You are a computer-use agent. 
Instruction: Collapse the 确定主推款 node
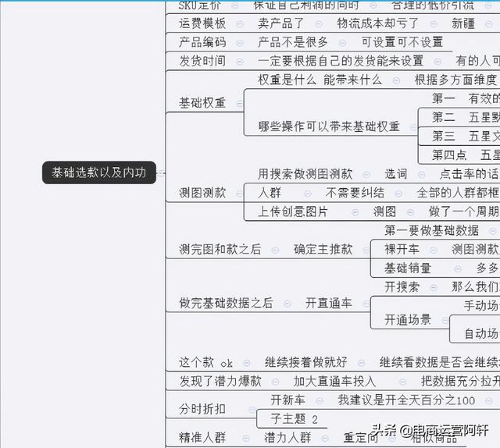(x=365, y=250)
